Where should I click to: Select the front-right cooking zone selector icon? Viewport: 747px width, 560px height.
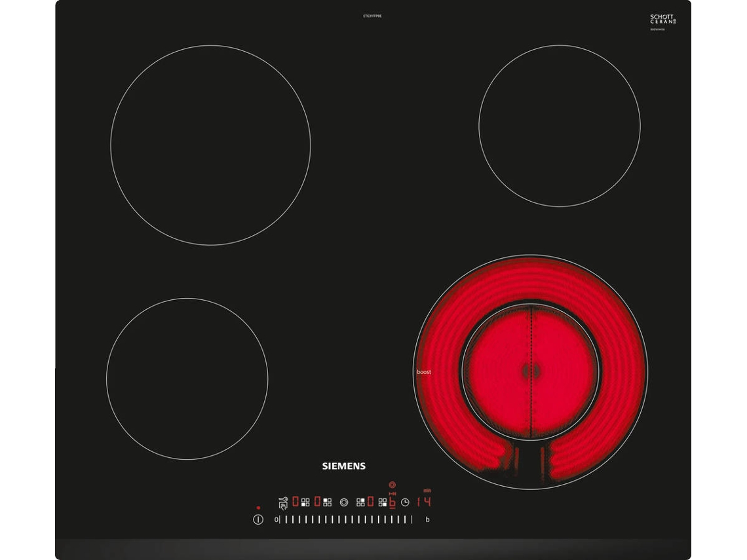(383, 502)
